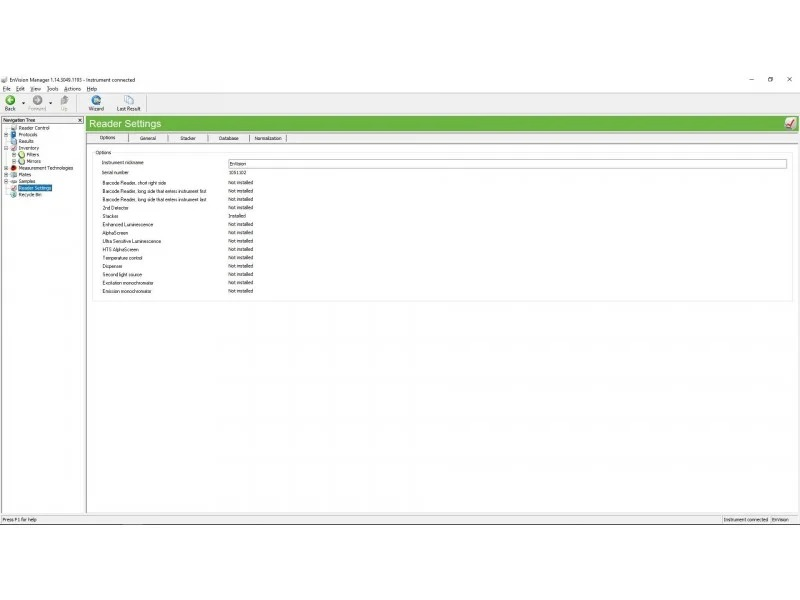Collapse the Inventory tree node
Screen dimensions: 800x600
(6, 148)
